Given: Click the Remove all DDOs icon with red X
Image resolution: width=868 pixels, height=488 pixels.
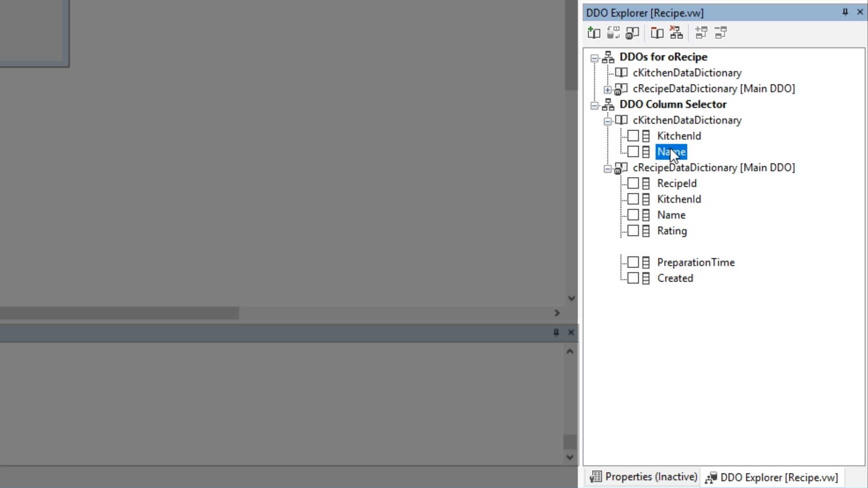Looking at the screenshot, I should [676, 33].
